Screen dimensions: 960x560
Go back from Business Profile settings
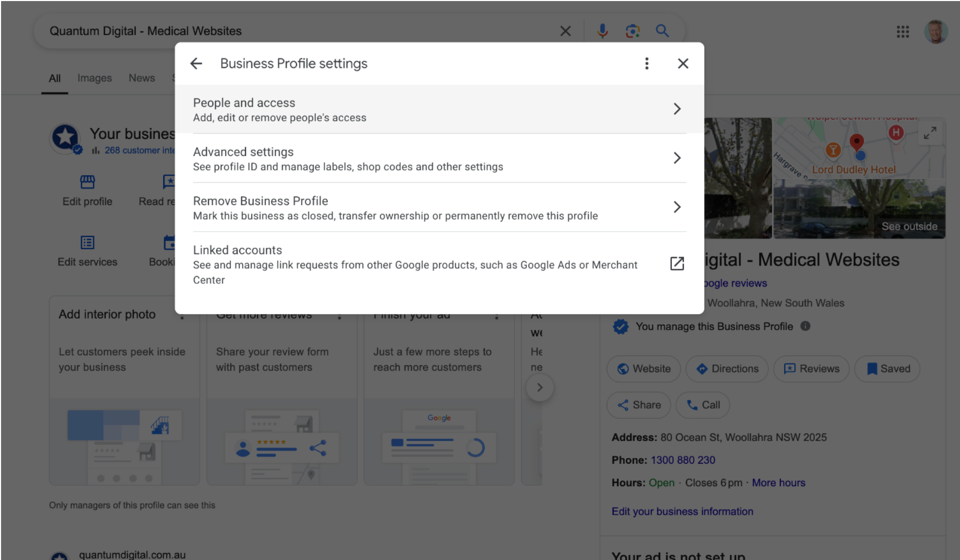pos(196,63)
